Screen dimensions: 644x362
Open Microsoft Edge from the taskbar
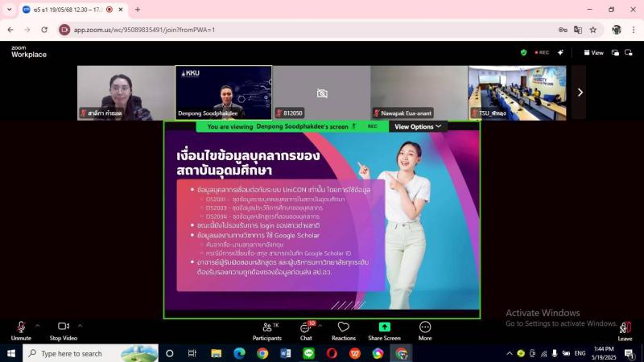(x=239, y=353)
